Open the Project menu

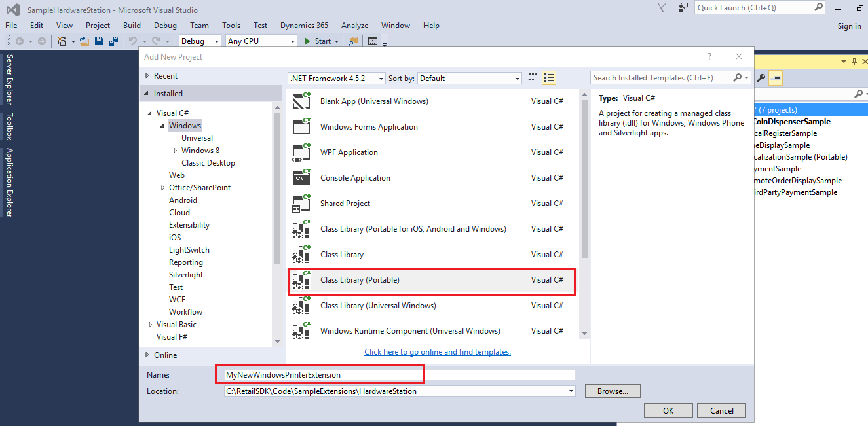tap(98, 25)
